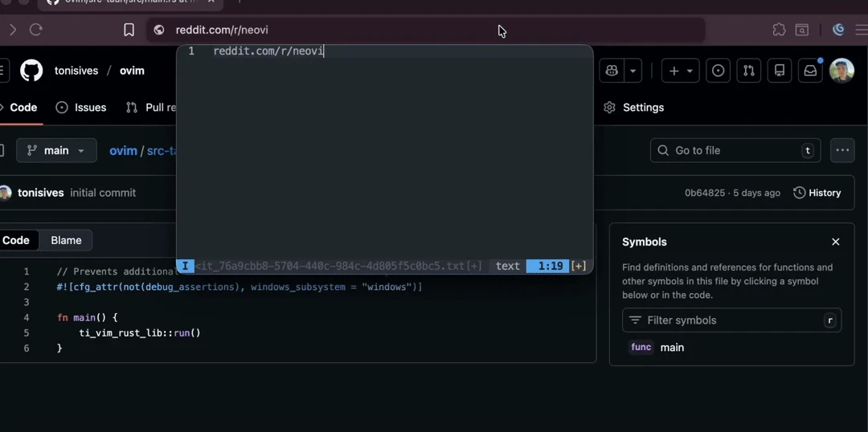The height and width of the screenshot is (432, 868).
Task: Open site info via the globe icon
Action: (159, 30)
